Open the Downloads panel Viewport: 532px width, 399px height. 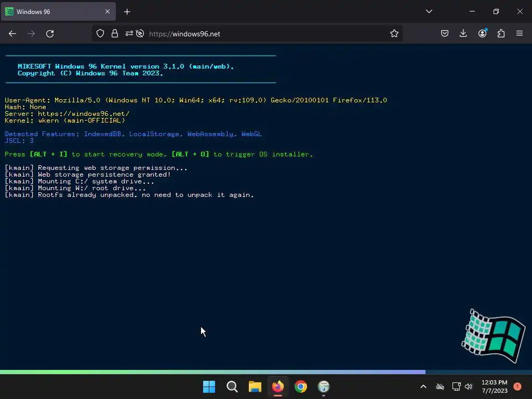[463, 34]
